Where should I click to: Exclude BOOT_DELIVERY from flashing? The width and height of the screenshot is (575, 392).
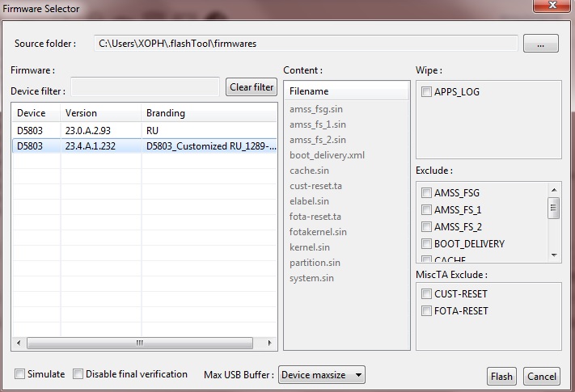coord(426,244)
